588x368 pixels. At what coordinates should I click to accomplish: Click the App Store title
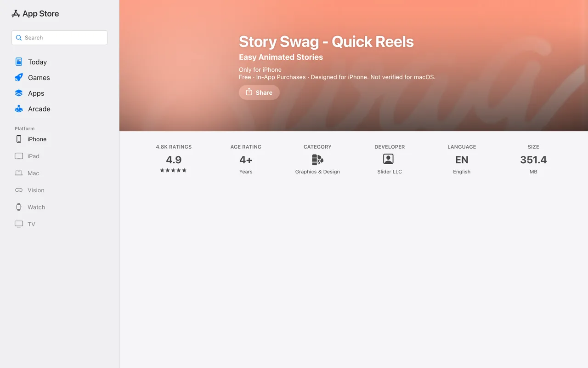coord(40,14)
